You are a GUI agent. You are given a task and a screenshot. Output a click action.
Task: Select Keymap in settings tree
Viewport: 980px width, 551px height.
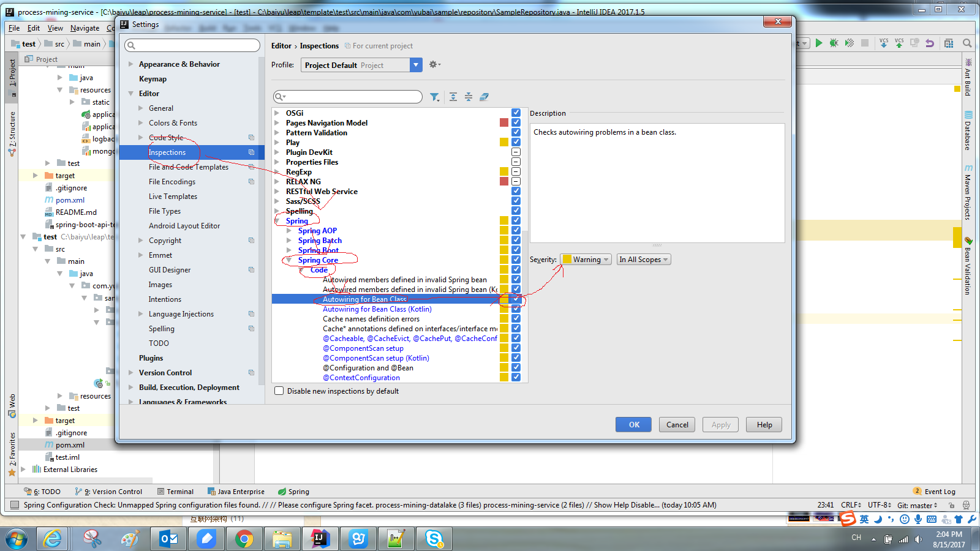coord(153,78)
